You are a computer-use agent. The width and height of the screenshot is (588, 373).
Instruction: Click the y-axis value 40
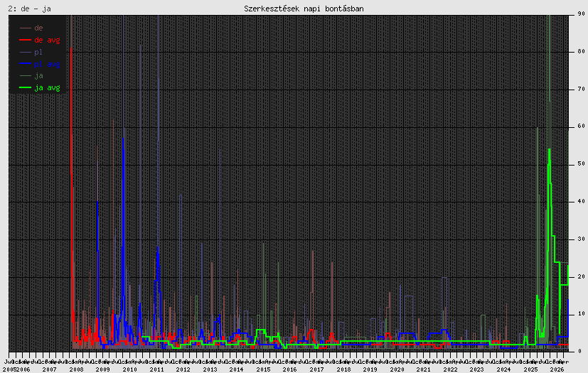[x=582, y=201]
